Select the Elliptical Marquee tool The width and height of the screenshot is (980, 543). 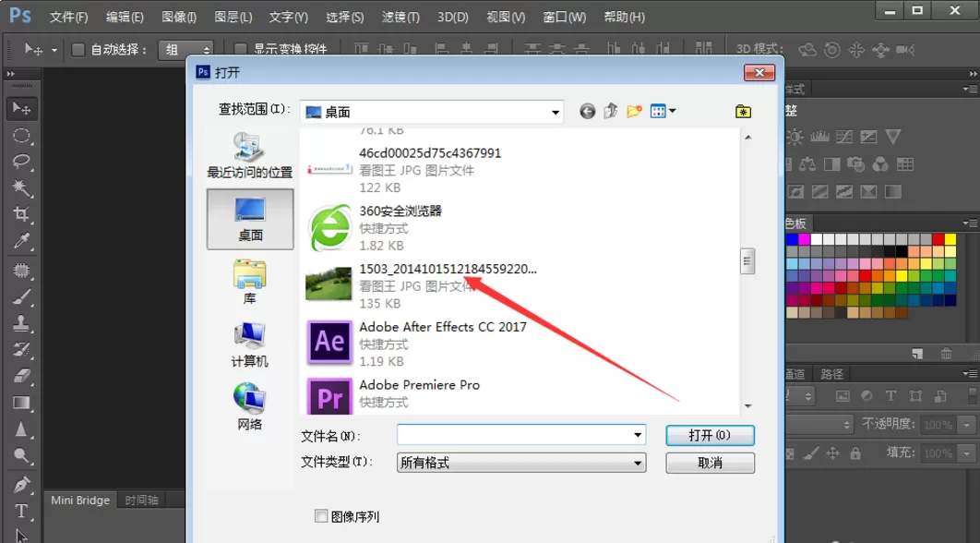(21, 136)
